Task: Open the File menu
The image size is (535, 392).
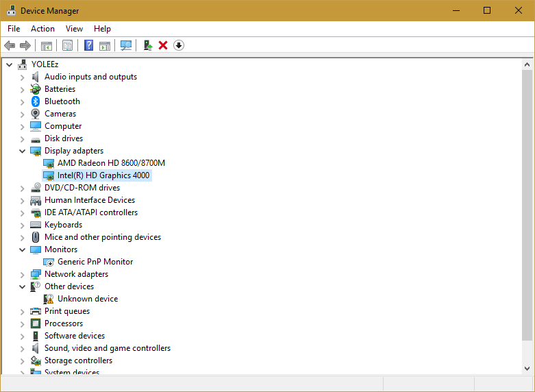Action: pos(14,29)
